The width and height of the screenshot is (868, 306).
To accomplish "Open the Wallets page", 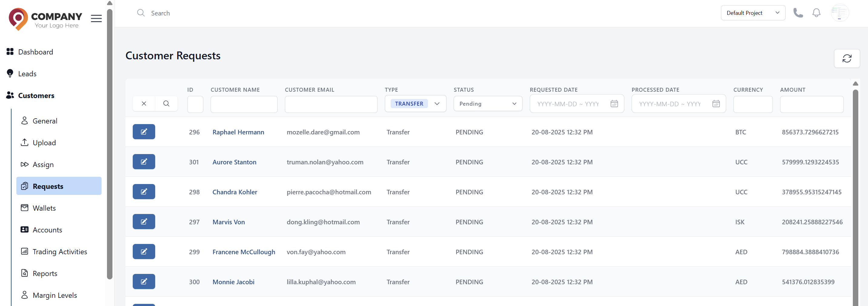I will tap(44, 208).
